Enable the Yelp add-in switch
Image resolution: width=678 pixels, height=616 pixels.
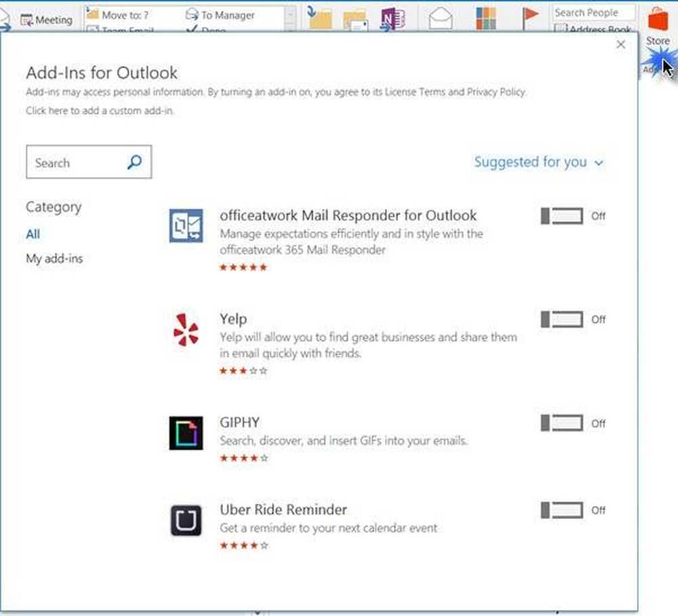pyautogui.click(x=562, y=320)
